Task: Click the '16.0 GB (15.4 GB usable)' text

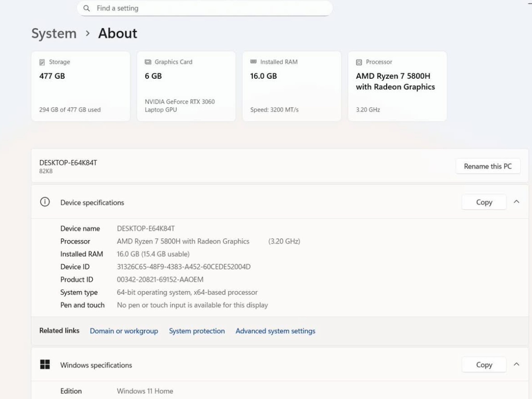Action: click(153, 254)
